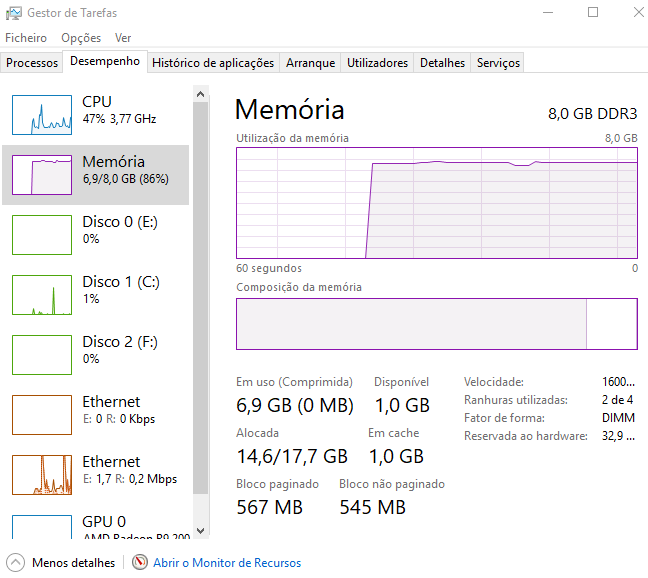Open the Ficheiro menu
The width and height of the screenshot is (648, 578).
coord(26,38)
